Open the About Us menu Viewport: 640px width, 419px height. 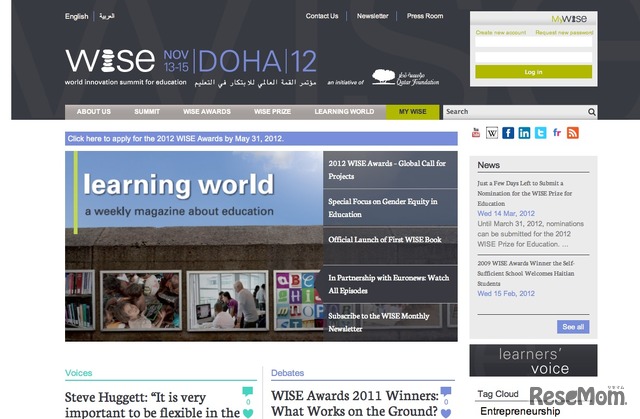tap(94, 112)
